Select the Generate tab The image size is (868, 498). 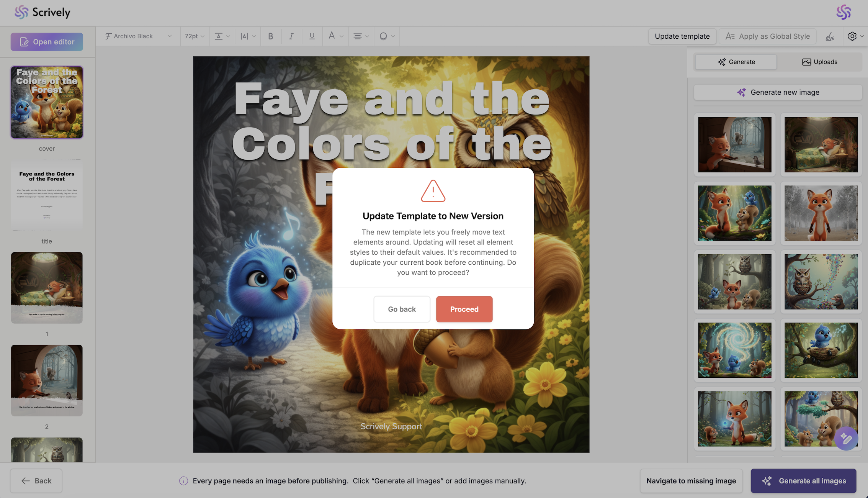click(736, 62)
